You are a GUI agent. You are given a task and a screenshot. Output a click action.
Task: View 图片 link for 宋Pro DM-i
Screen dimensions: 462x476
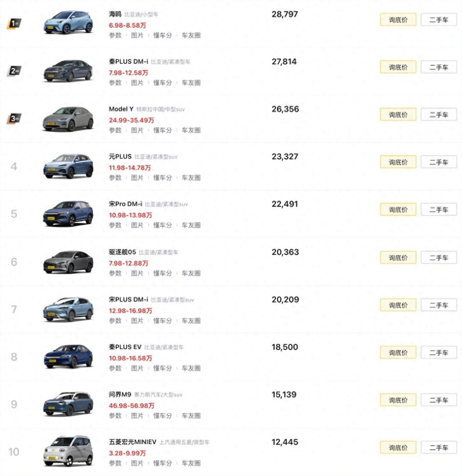[137, 225]
